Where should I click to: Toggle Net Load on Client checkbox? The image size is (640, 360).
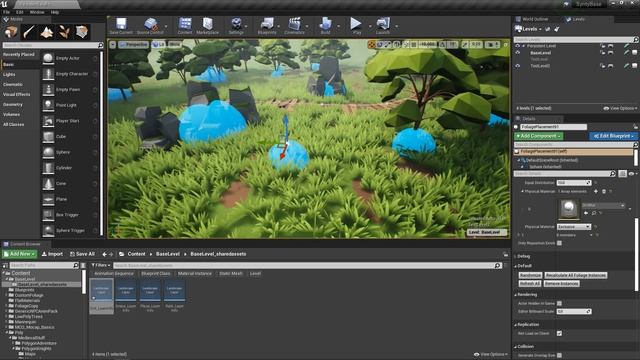(559, 333)
